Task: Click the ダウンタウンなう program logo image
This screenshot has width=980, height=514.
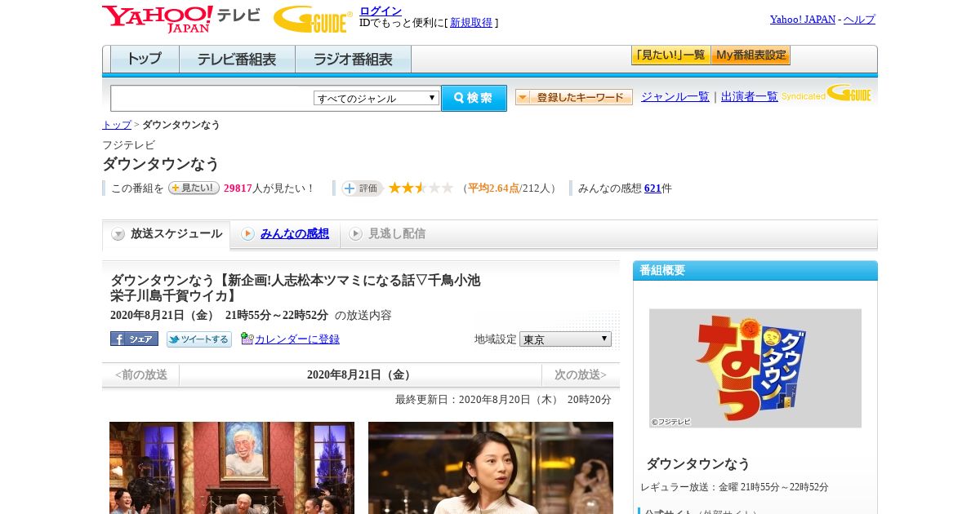Action: click(x=755, y=368)
